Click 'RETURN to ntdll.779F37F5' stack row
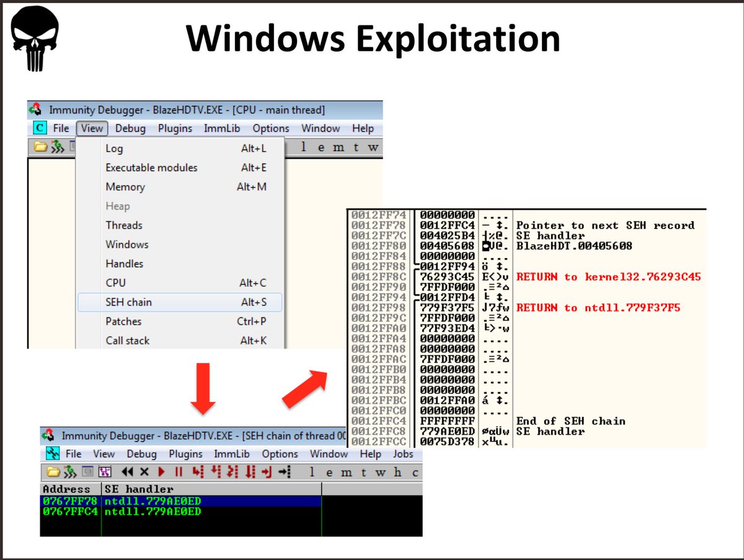744x560 pixels. (527, 308)
